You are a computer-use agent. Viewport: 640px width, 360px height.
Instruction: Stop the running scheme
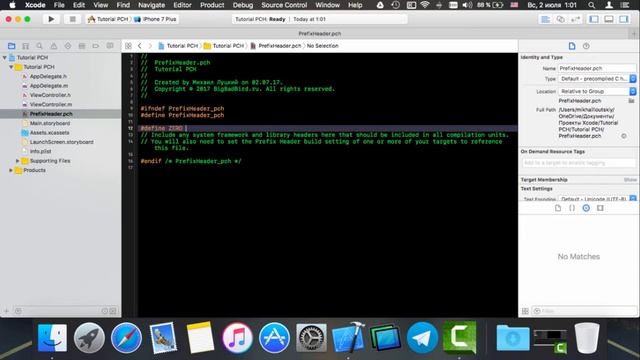point(72,19)
